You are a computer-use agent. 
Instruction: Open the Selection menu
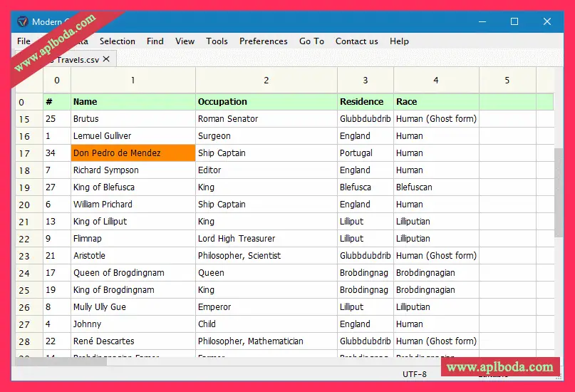[x=117, y=41]
